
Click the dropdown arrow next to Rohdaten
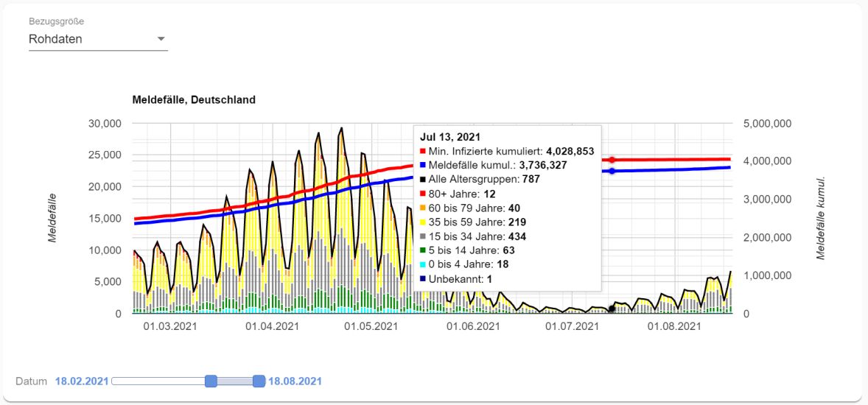tap(161, 39)
